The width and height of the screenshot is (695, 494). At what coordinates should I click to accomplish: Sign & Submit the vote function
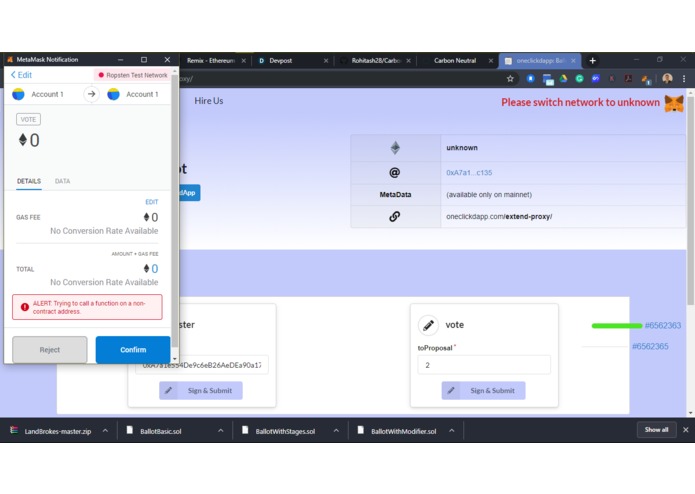pos(484,391)
